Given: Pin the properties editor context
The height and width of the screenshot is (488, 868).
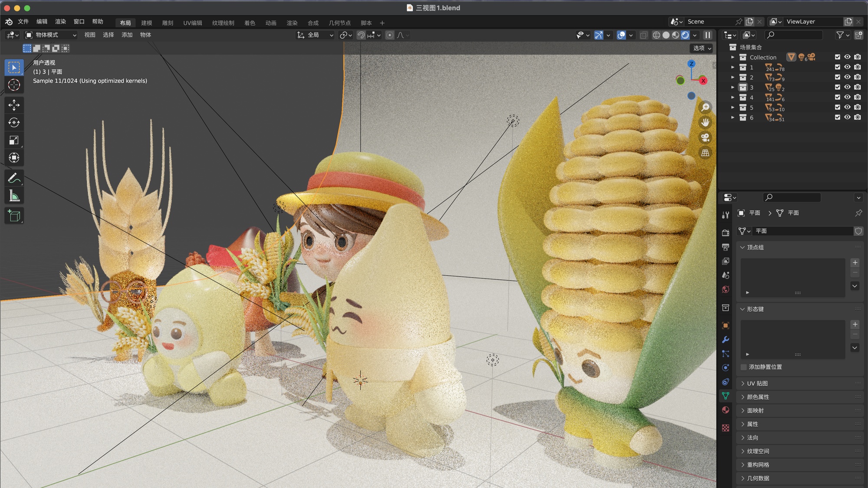Looking at the screenshot, I should pos(858,213).
